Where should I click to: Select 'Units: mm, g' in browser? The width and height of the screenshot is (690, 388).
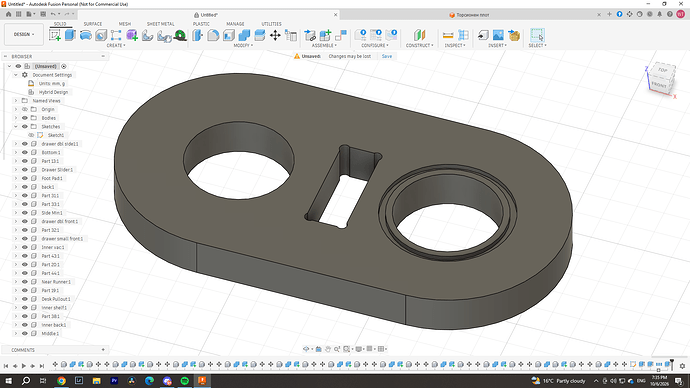coord(51,84)
